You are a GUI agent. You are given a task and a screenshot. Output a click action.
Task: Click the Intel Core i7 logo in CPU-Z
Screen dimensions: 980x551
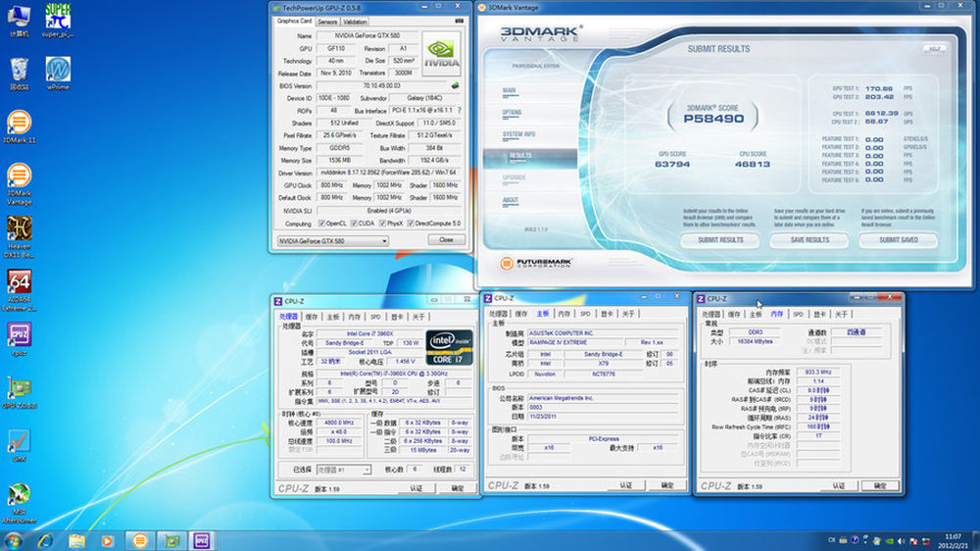(x=449, y=347)
